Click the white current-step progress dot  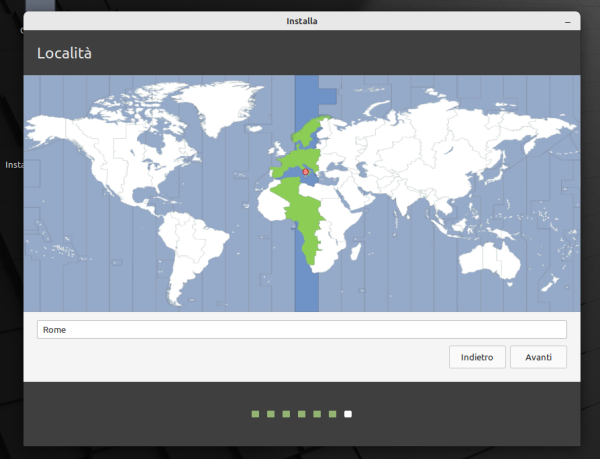[x=347, y=413]
